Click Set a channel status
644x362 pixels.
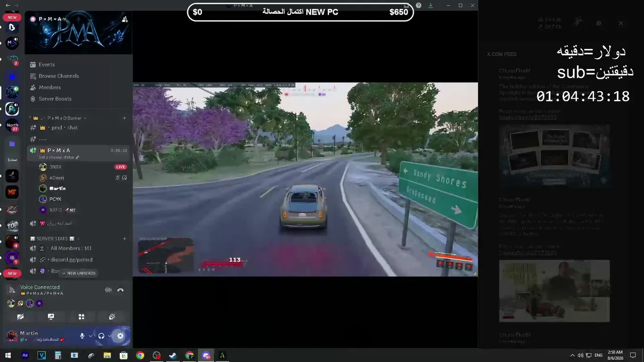pos(59,157)
